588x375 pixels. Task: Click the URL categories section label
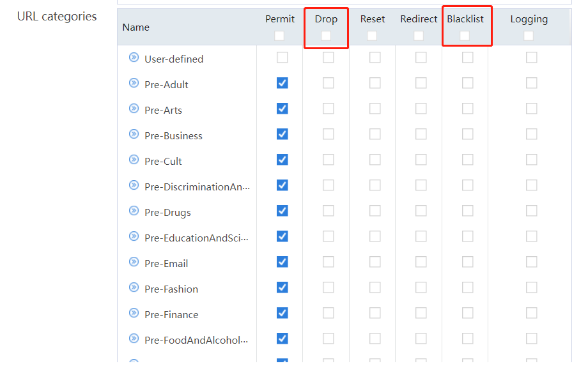pyautogui.click(x=57, y=17)
